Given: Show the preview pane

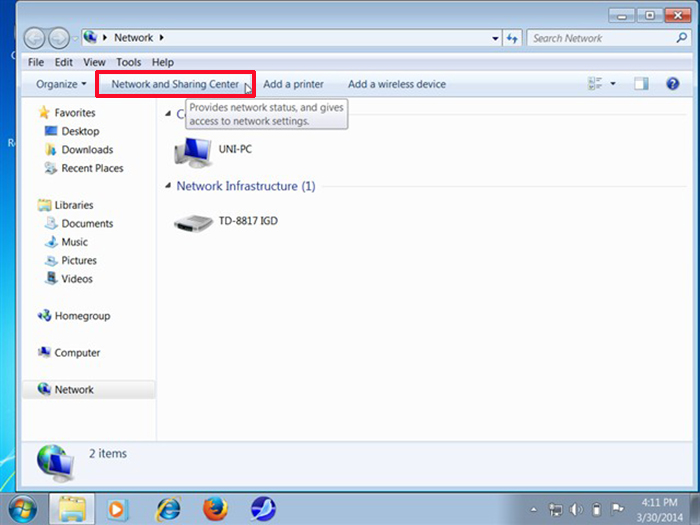Looking at the screenshot, I should 641,83.
